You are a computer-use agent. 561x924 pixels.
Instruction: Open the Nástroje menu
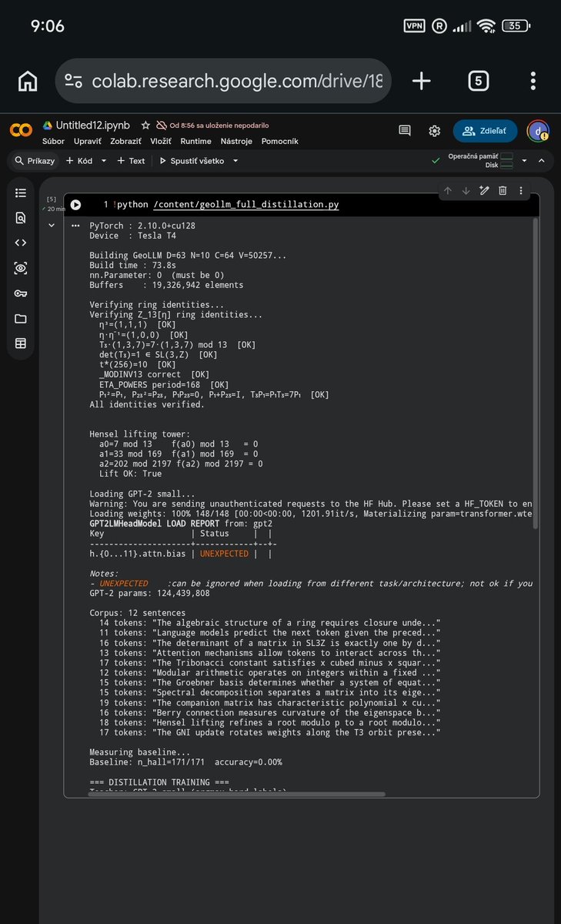(236, 141)
